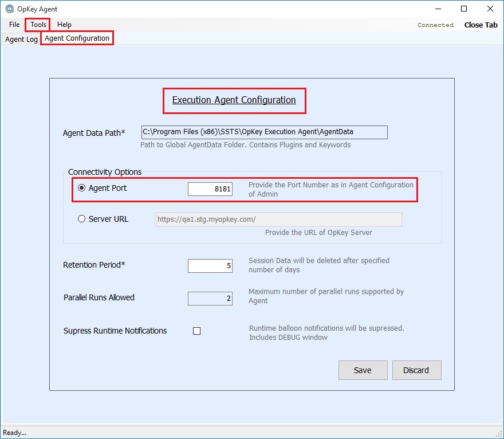This screenshot has width=504, height=439.
Task: Click the OpKey Agent title bar icon
Action: pyautogui.click(x=10, y=9)
